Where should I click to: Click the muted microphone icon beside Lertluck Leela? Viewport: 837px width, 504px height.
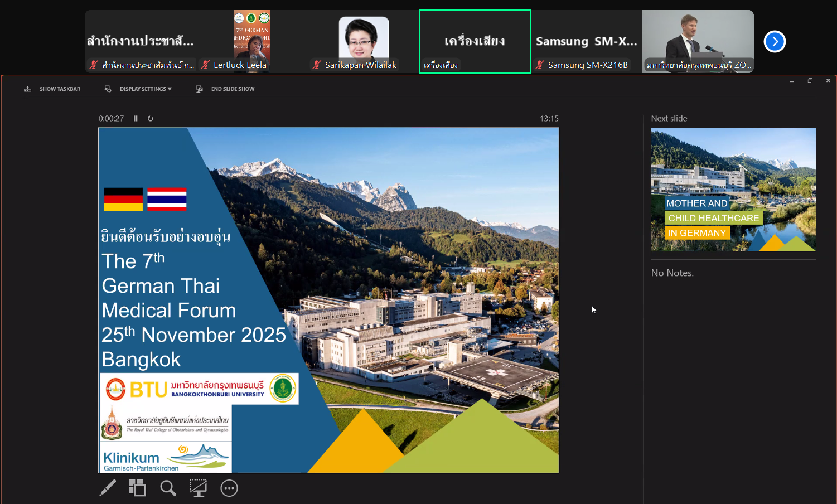pyautogui.click(x=205, y=65)
